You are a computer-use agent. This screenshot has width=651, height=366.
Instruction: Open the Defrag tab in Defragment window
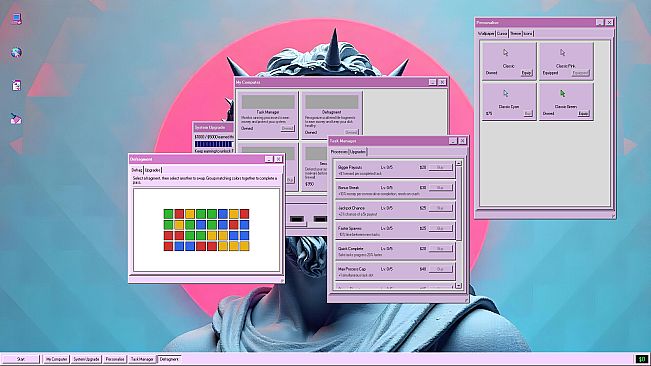pyautogui.click(x=137, y=170)
